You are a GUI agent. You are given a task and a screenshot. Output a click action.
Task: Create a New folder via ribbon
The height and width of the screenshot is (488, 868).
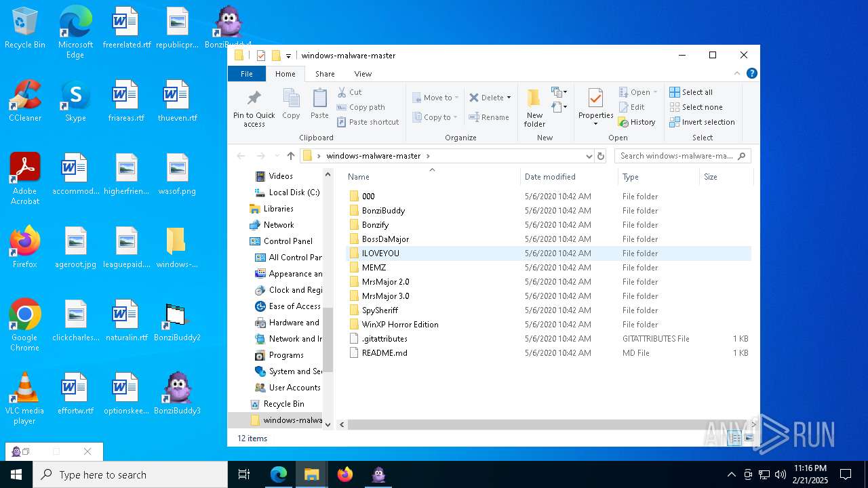pyautogui.click(x=534, y=108)
